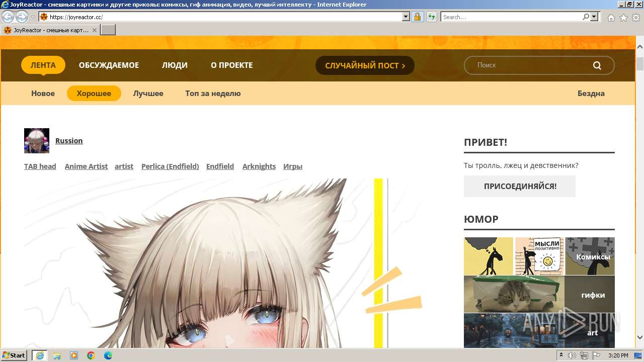
Task: Click the Home icon in IE toolbar
Action: [611, 18]
